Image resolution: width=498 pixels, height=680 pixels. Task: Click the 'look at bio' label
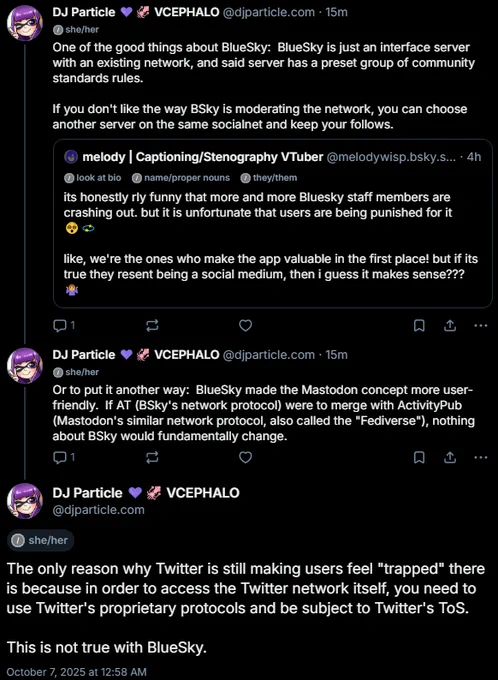92,178
